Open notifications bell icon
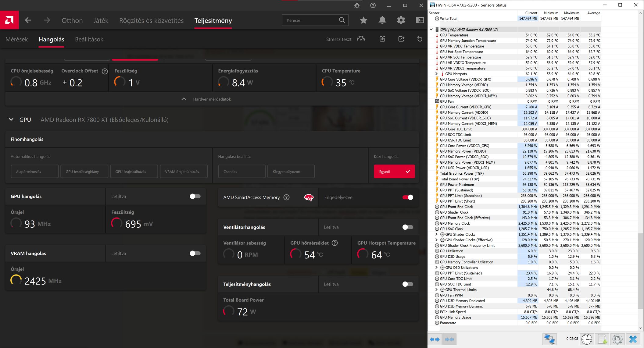The width and height of the screenshot is (644, 348). pyautogui.click(x=382, y=20)
